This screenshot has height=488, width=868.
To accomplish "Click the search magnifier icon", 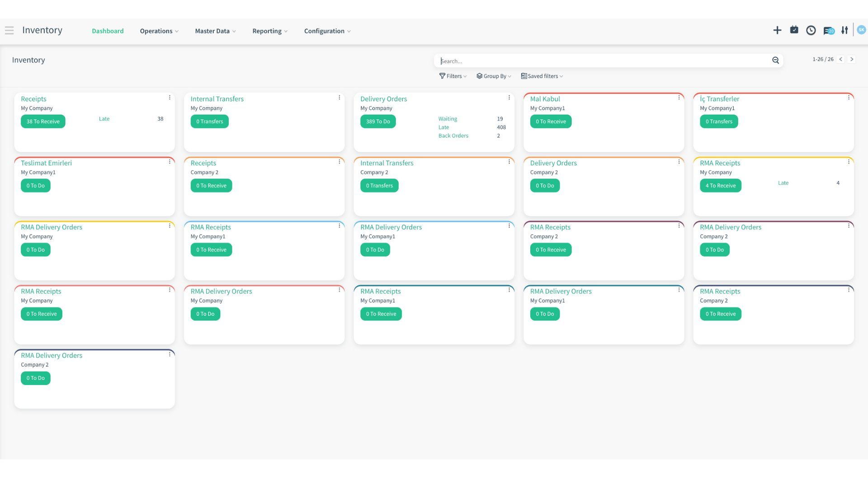I will [775, 61].
